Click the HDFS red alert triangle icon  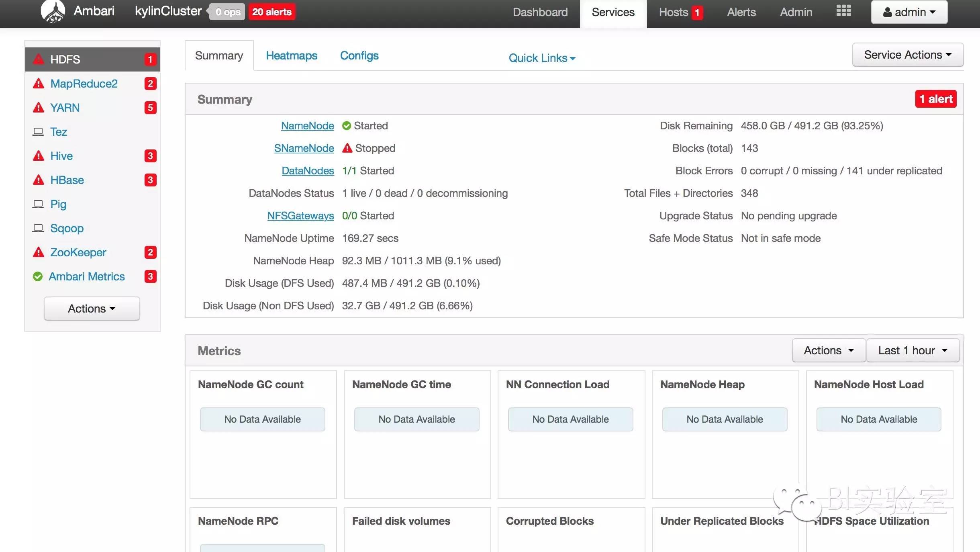(39, 59)
